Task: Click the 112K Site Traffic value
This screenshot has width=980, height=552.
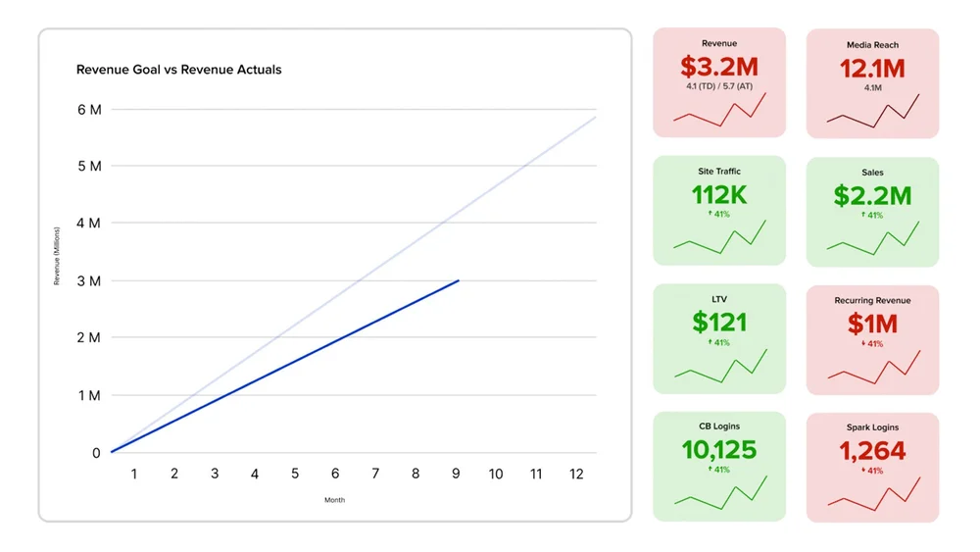Action: (x=719, y=195)
